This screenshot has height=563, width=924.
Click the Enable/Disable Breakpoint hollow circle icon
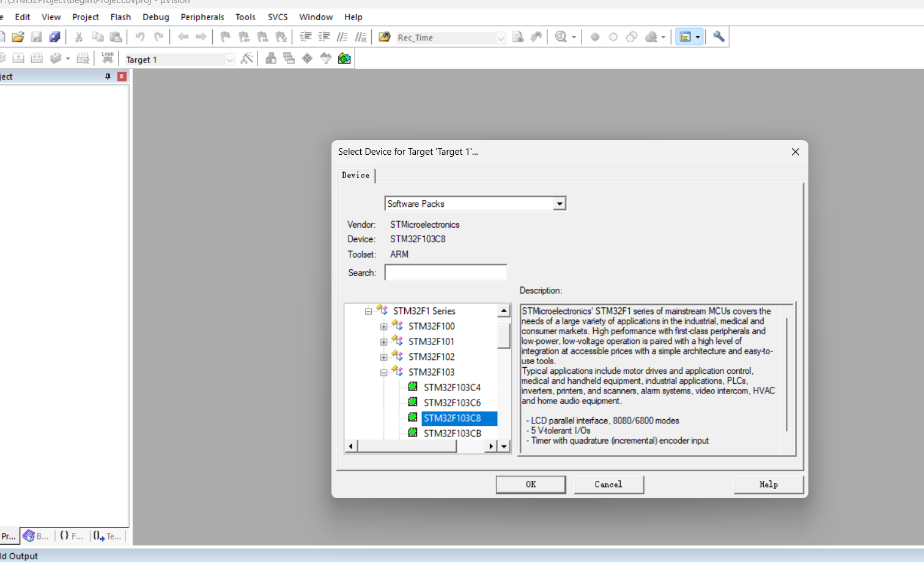pos(613,37)
